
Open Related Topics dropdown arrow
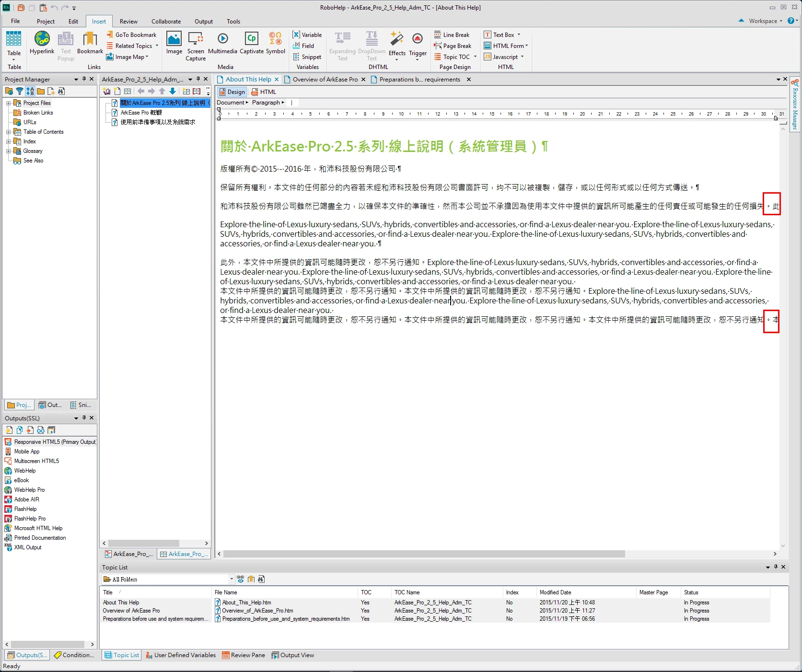[157, 46]
